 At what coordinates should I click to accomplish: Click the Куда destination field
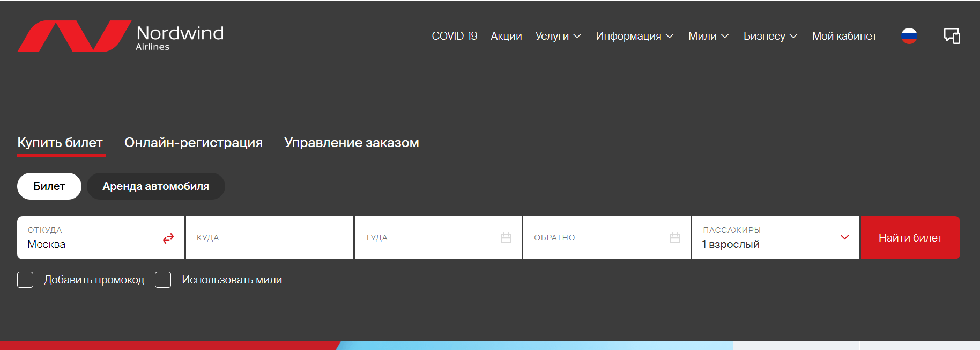270,238
